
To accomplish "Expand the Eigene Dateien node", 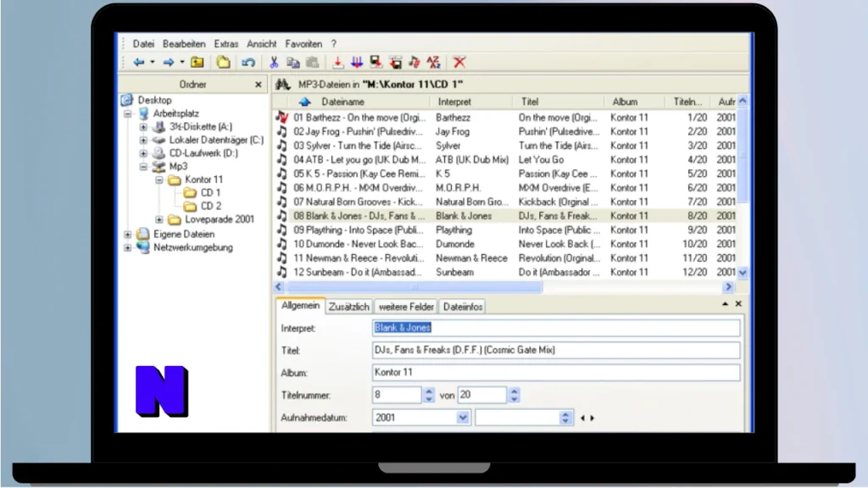I will 128,235.
